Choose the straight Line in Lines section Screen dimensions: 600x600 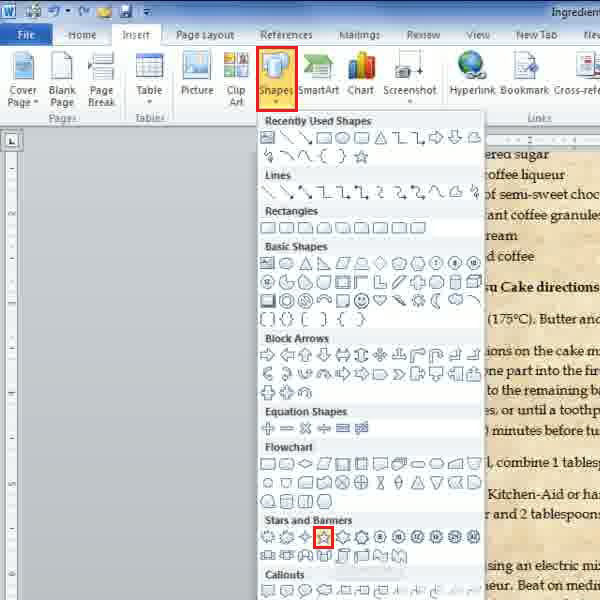[x=267, y=192]
